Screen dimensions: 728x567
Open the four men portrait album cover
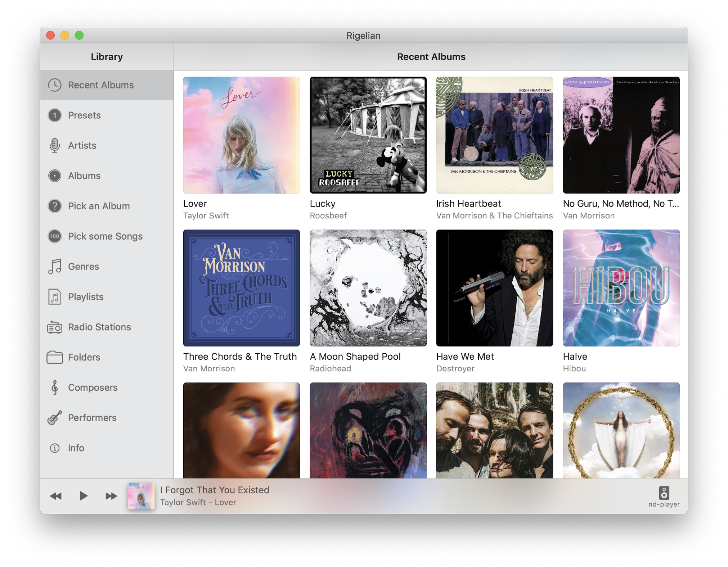pyautogui.click(x=495, y=430)
